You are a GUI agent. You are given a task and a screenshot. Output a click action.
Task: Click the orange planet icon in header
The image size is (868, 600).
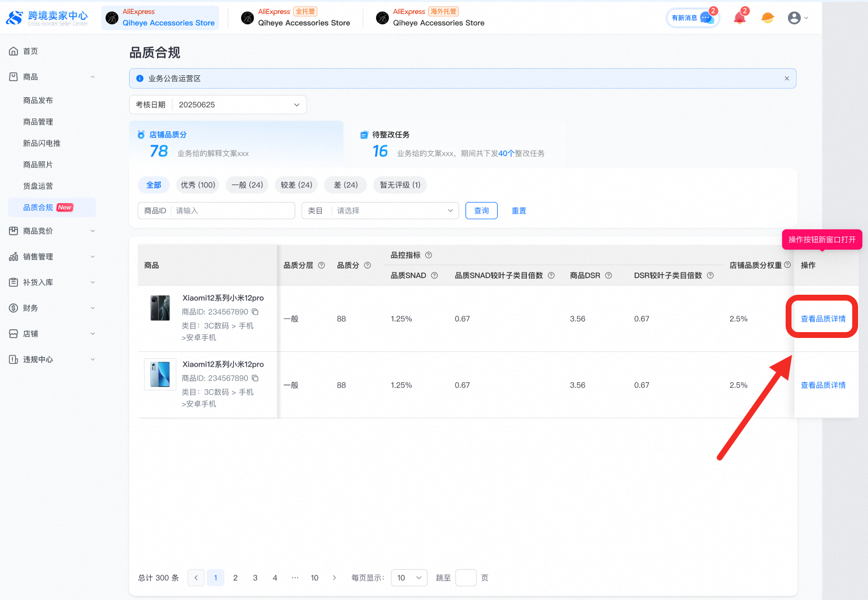coord(768,18)
